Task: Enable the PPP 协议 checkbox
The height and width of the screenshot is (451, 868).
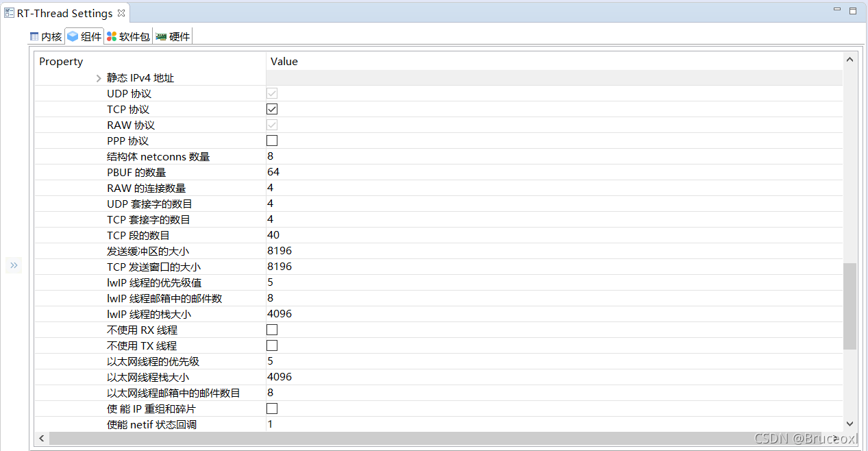Action: (x=272, y=141)
